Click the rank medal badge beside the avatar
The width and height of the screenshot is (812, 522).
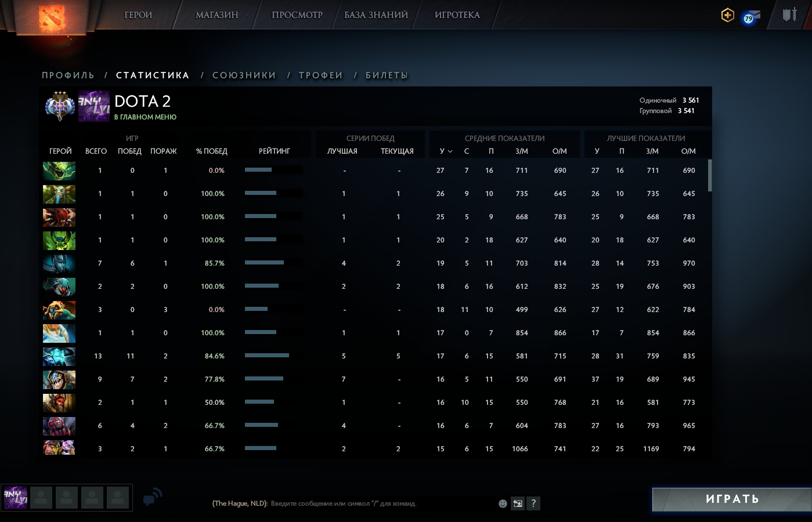(60, 106)
